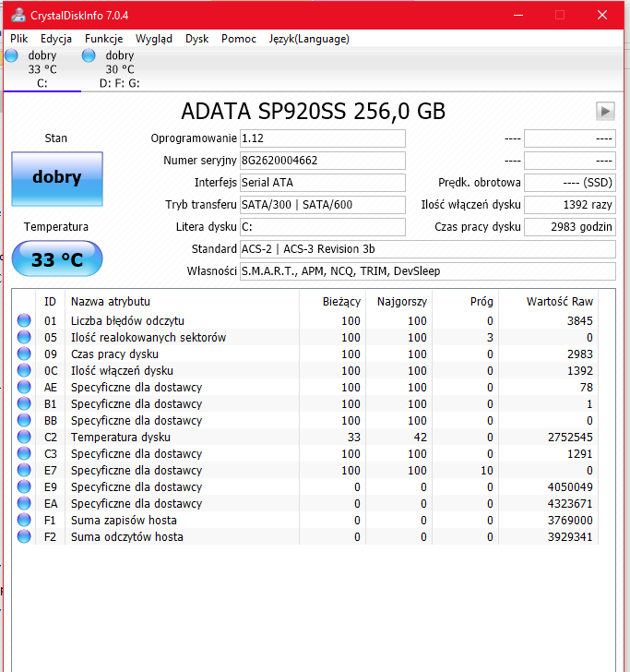Click health circle of the C: drive tab

point(12,55)
